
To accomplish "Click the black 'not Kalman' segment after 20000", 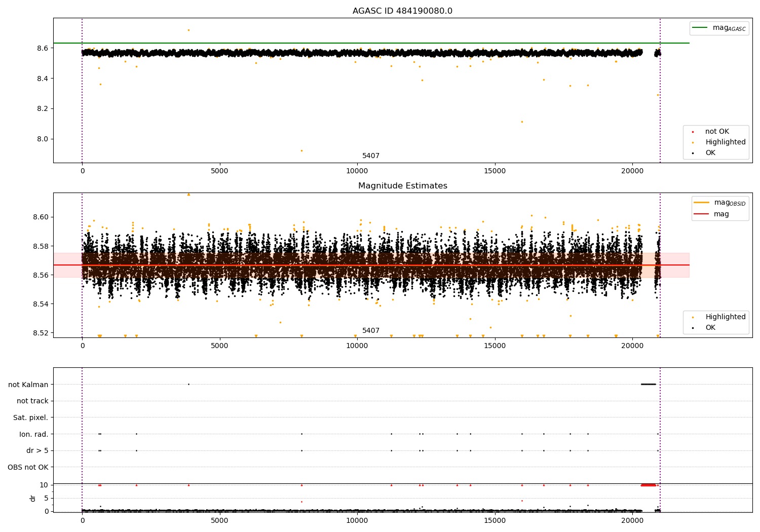I will [x=648, y=384].
